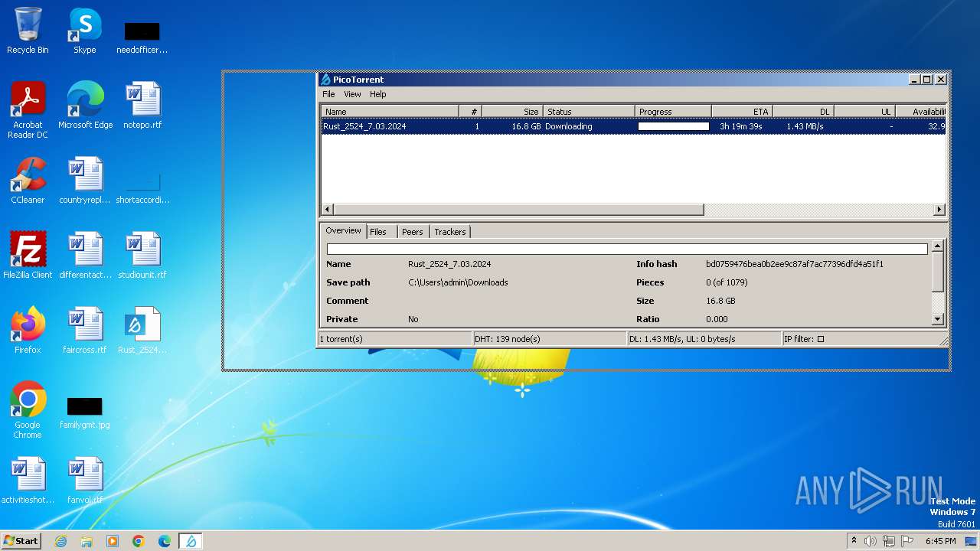Image resolution: width=980 pixels, height=551 pixels.
Task: Sort torrents by DL column
Action: (803, 112)
